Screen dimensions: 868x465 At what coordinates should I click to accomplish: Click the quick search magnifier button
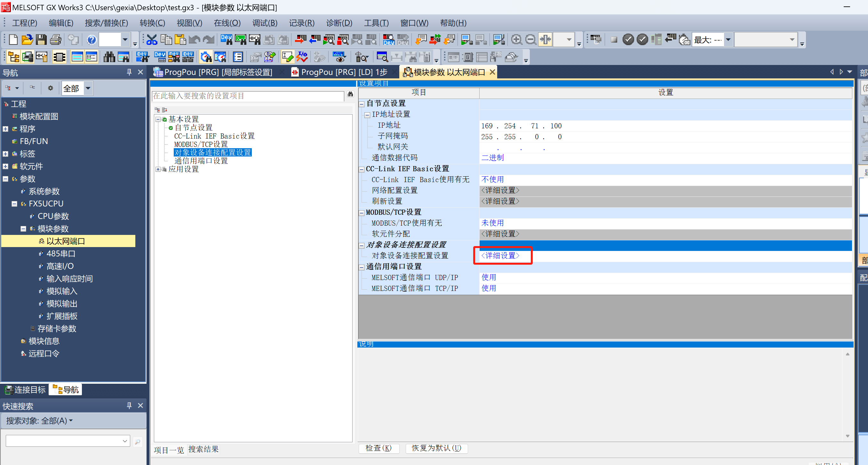point(138,441)
